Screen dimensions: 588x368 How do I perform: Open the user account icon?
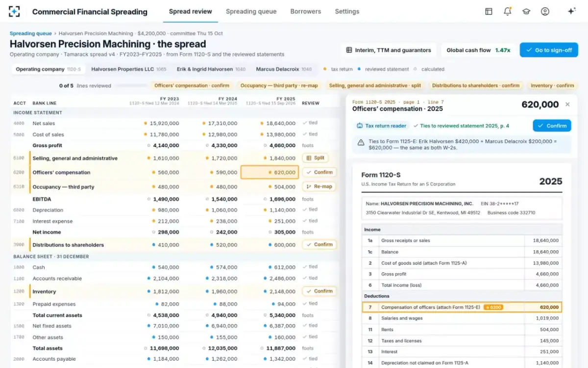tap(545, 11)
